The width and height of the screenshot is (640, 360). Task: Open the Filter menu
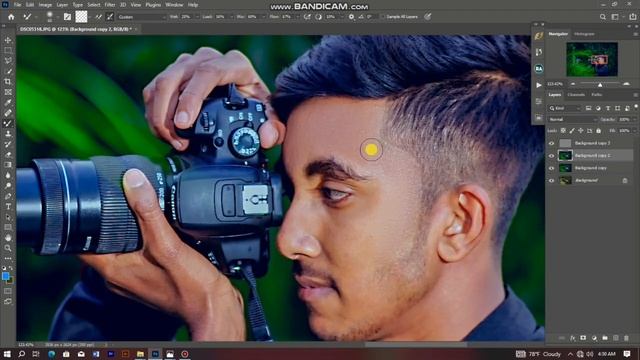click(x=110, y=5)
